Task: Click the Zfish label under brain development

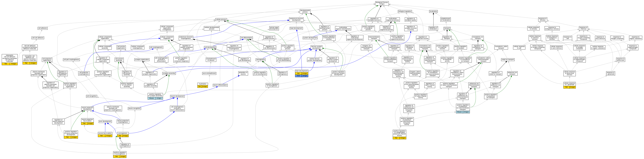Action: 298,76
